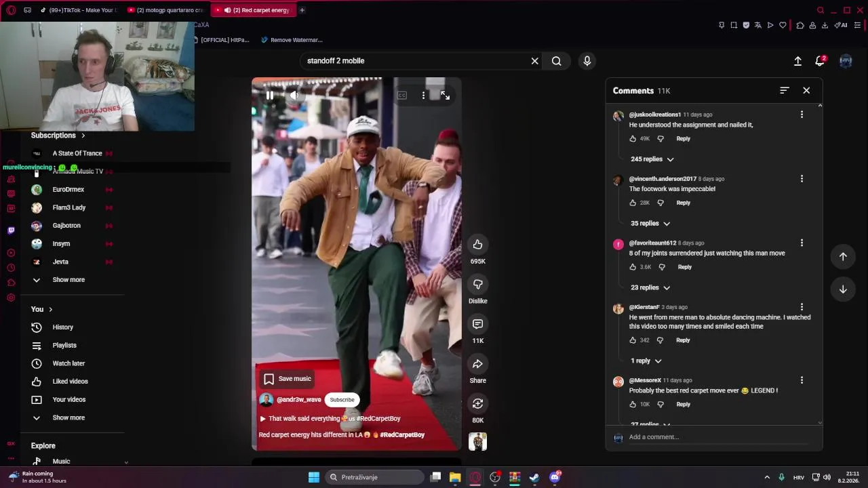Enter fullscreen on the Shorts player
Screen dimensions: 868x488
(445, 96)
